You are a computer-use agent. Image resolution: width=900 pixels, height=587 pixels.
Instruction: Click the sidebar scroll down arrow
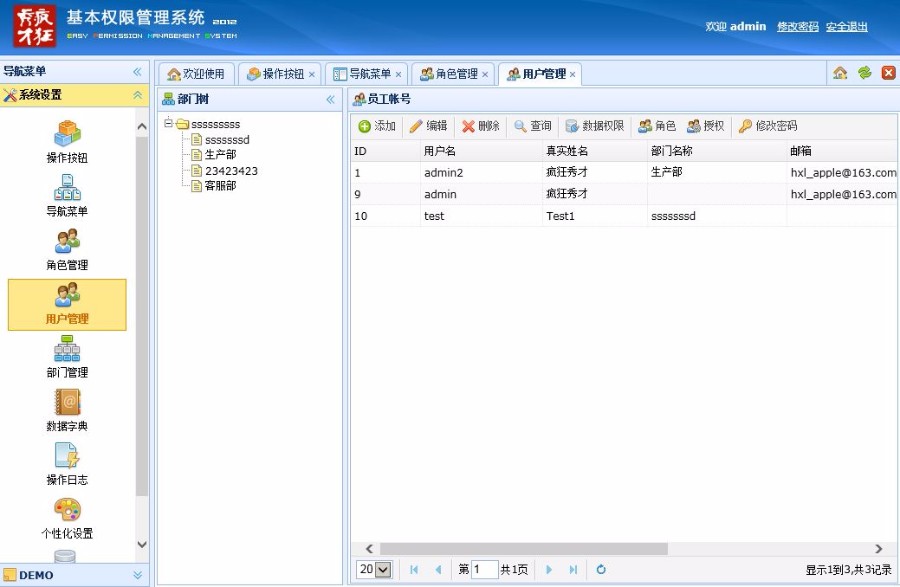[x=142, y=545]
